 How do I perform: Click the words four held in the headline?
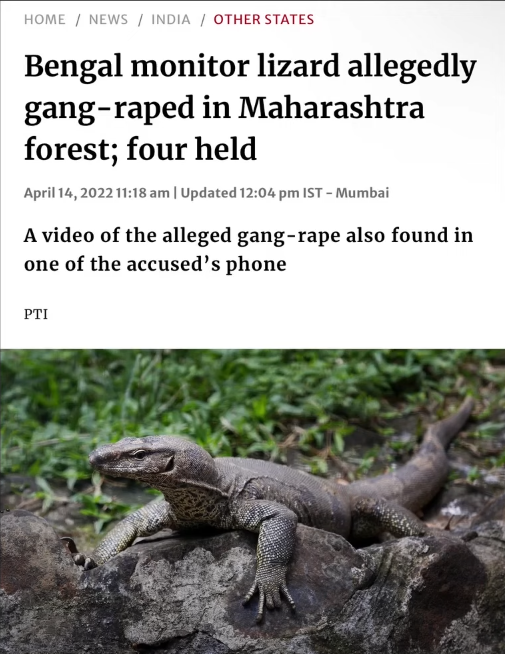click(191, 149)
